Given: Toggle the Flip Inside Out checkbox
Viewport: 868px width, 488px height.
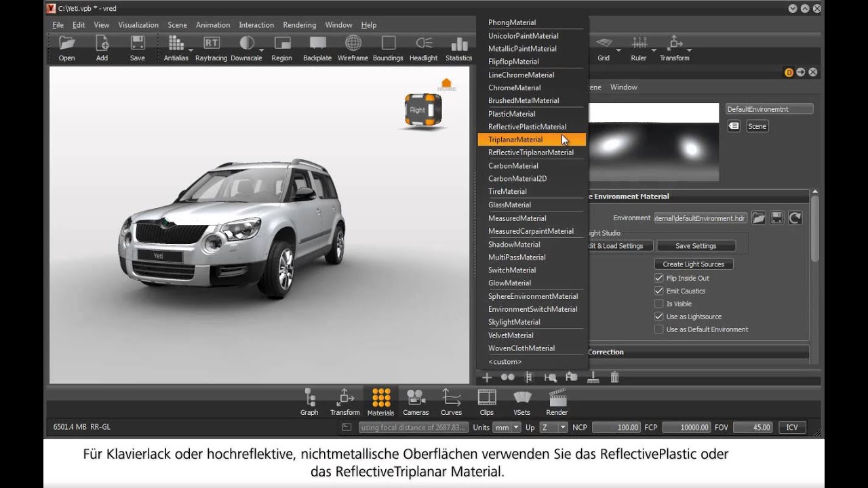Looking at the screenshot, I should pos(658,278).
